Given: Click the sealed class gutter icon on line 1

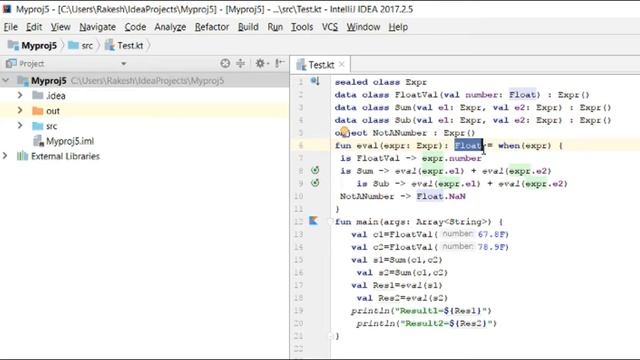Looking at the screenshot, I should 315,81.
